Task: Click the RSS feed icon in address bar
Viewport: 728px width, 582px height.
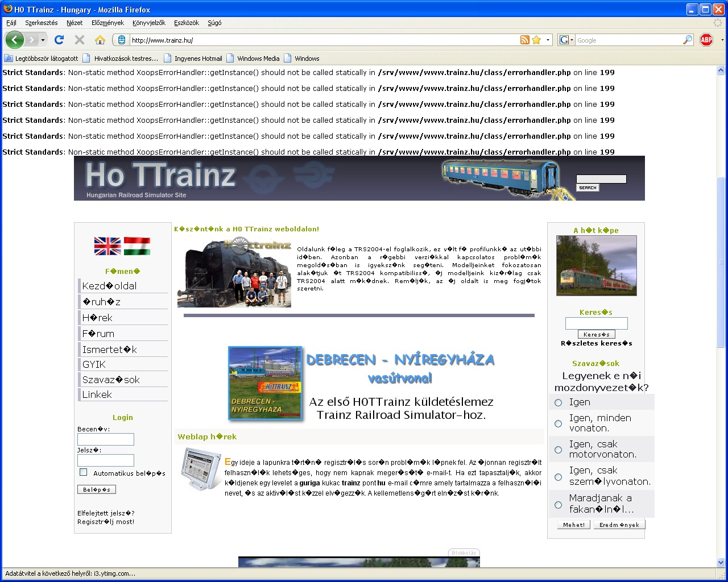Action: (525, 40)
